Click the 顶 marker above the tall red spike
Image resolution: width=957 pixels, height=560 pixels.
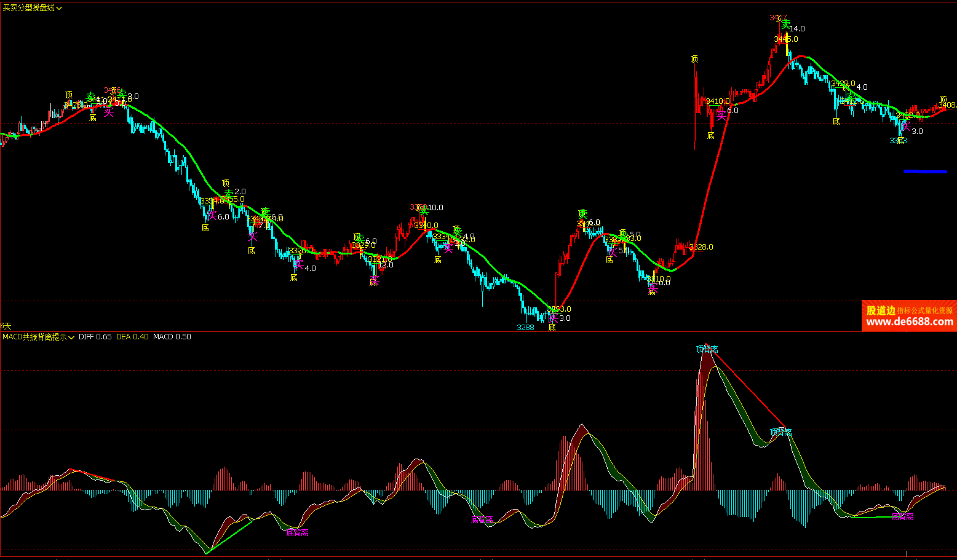coord(694,60)
